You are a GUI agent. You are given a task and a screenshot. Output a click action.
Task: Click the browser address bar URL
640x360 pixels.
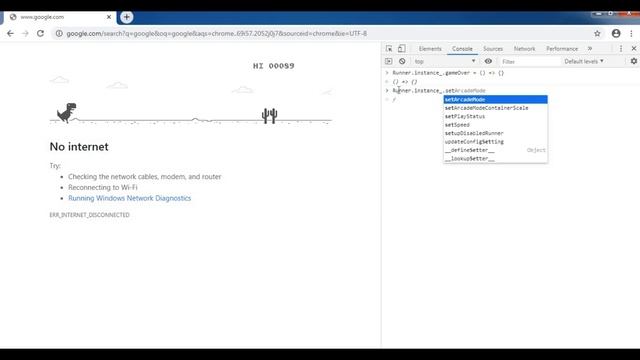coord(216,33)
